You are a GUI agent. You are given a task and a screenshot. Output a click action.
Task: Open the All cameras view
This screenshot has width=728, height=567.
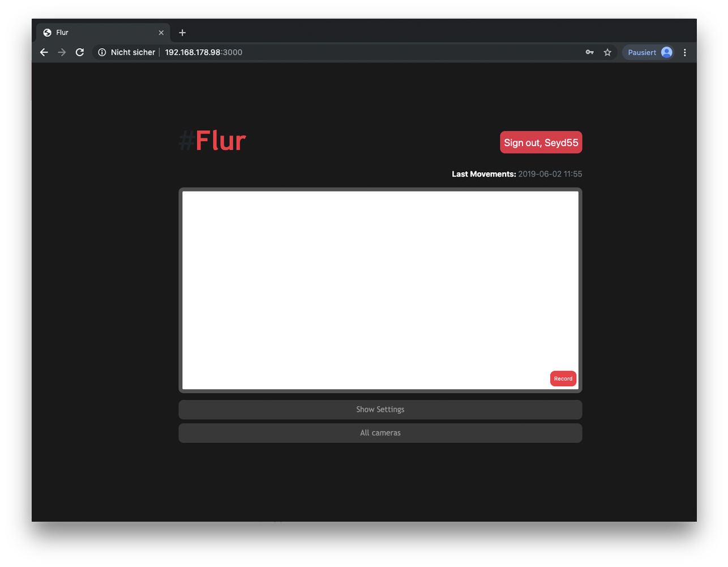(x=380, y=433)
